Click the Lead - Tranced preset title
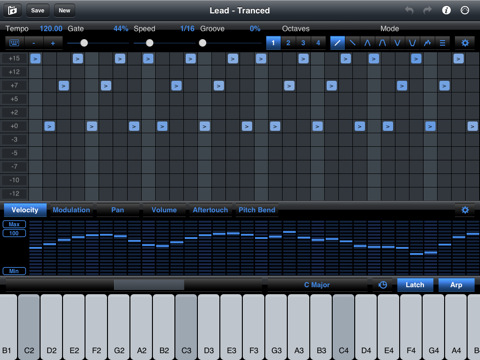The image size is (480, 360). 240,11
